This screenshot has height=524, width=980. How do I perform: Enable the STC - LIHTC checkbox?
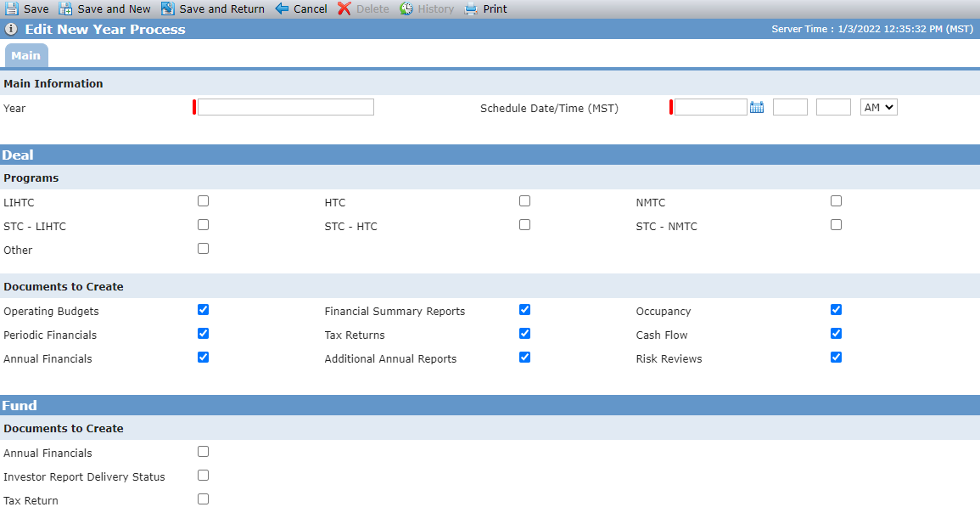point(203,224)
